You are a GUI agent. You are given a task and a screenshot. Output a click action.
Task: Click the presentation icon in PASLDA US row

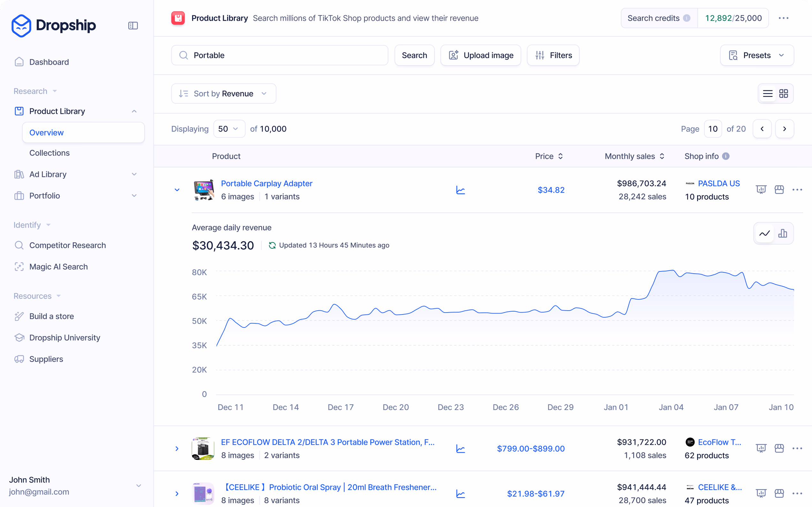(x=761, y=190)
